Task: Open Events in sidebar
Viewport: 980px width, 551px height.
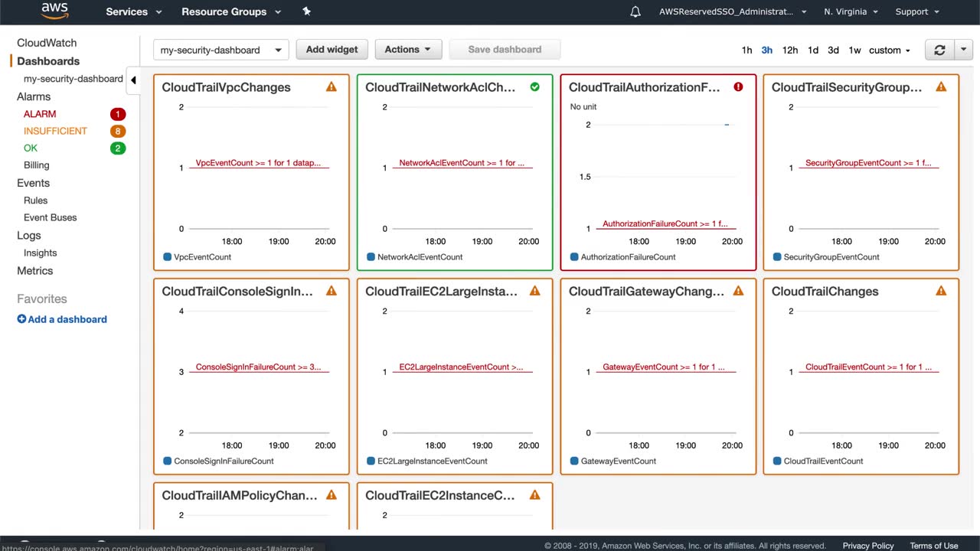Action: tap(33, 183)
